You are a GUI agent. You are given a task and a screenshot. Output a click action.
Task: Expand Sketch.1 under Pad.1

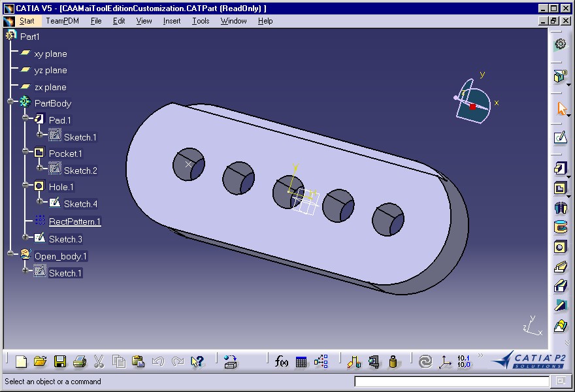click(39, 135)
